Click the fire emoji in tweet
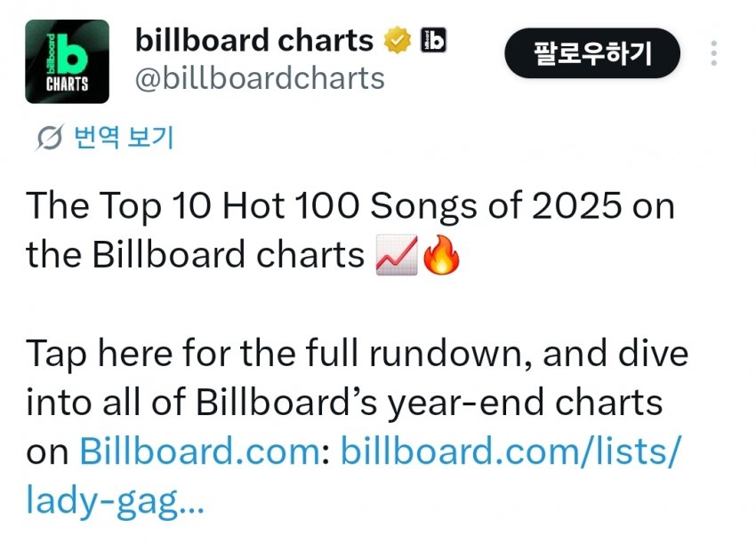The height and width of the screenshot is (543, 756). (x=440, y=256)
